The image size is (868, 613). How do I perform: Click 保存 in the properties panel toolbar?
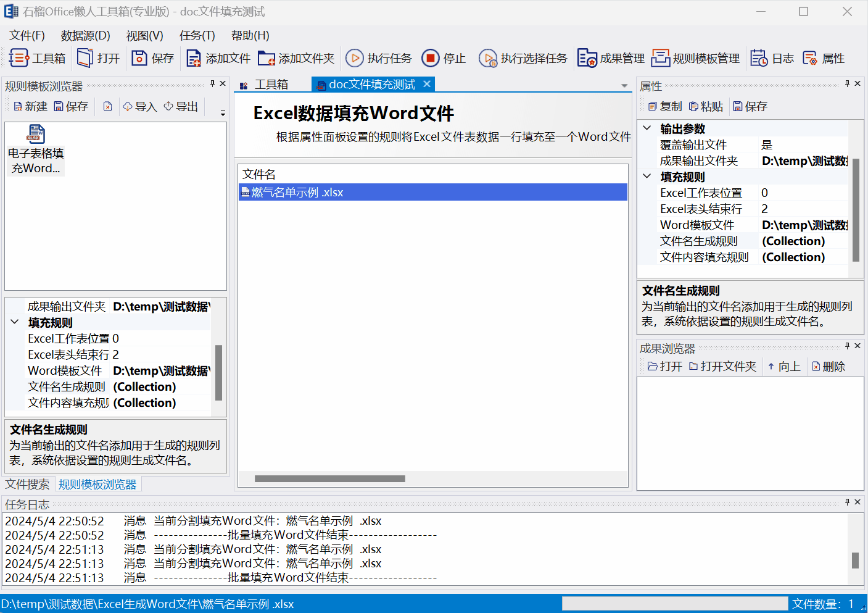click(x=750, y=106)
